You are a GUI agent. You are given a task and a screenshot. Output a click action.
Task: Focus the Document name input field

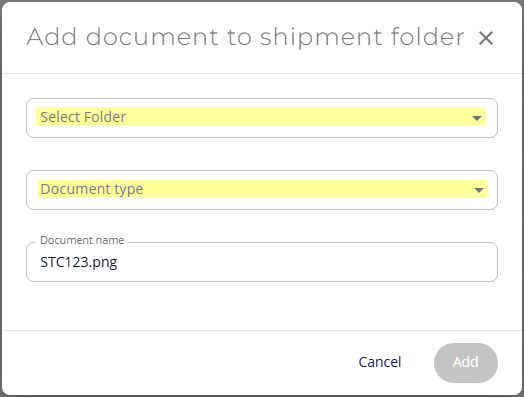(262, 262)
